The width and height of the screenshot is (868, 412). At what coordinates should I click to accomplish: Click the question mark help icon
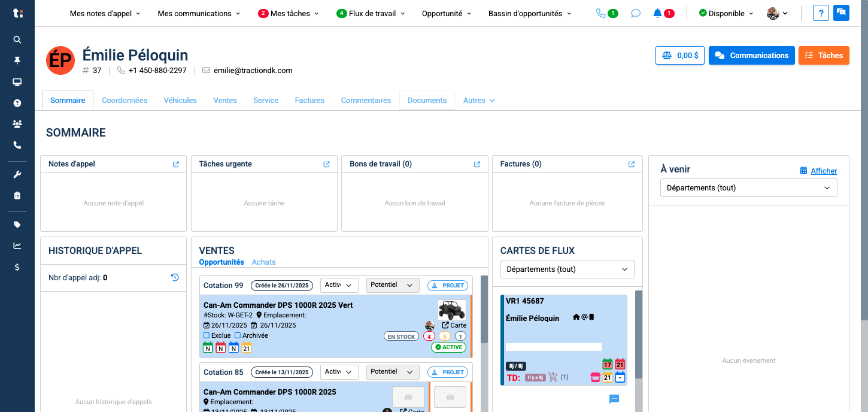pos(820,13)
